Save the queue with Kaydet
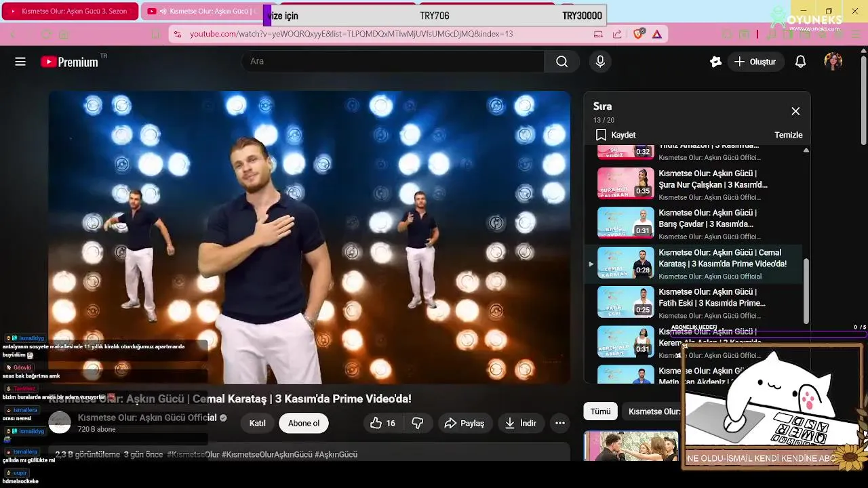This screenshot has width=868, height=488. coord(616,135)
